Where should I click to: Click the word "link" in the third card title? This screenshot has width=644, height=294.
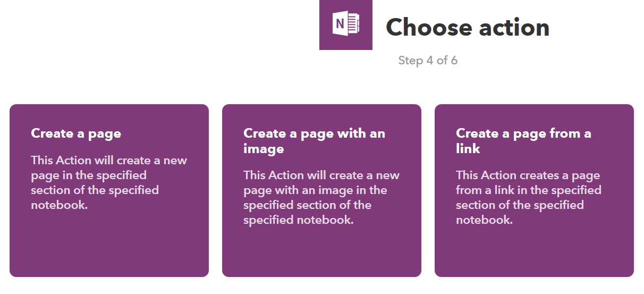click(468, 148)
